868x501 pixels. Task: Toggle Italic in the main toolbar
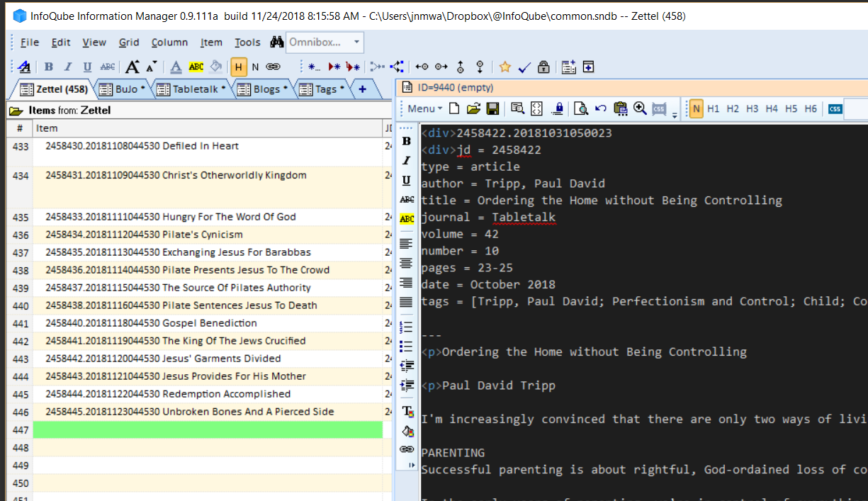pyautogui.click(x=68, y=67)
